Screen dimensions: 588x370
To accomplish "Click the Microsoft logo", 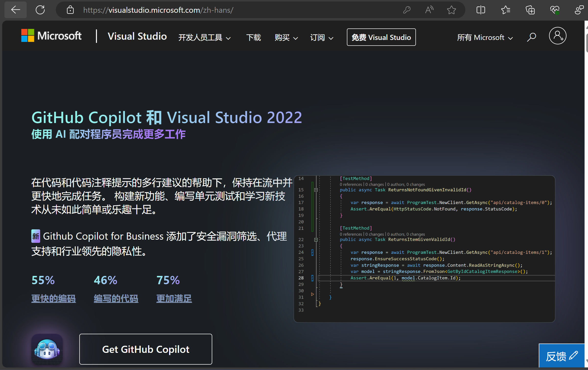I will pyautogui.click(x=51, y=36).
